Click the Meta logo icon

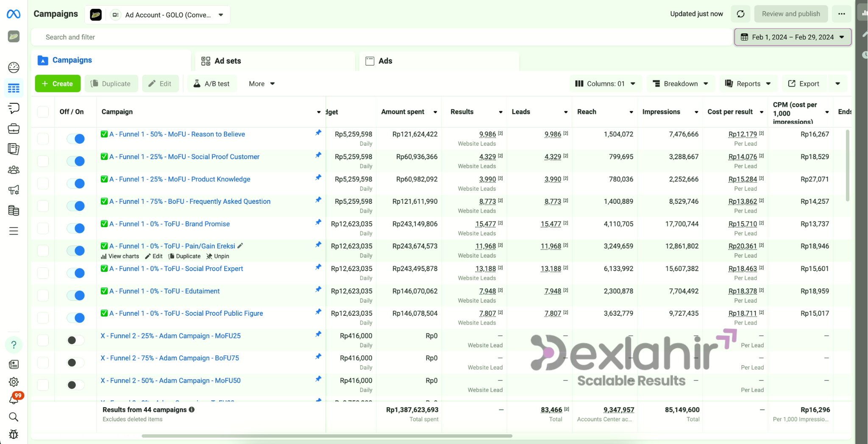[x=14, y=14]
